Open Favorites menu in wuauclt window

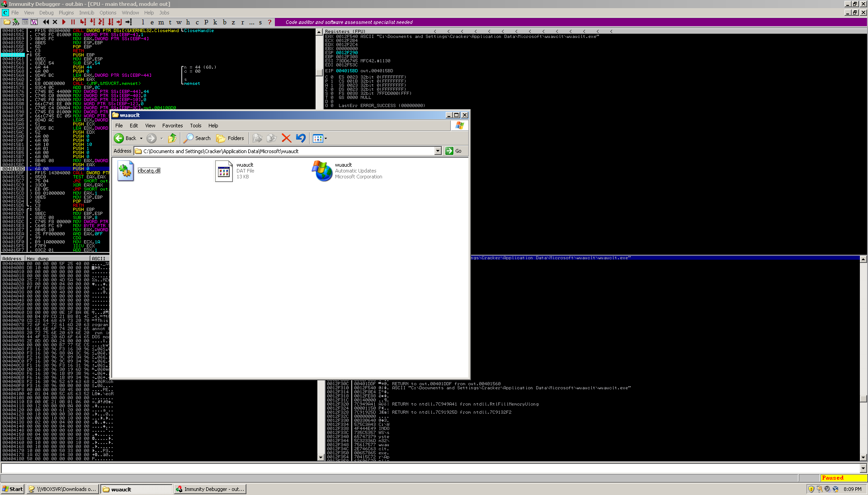[x=173, y=126]
